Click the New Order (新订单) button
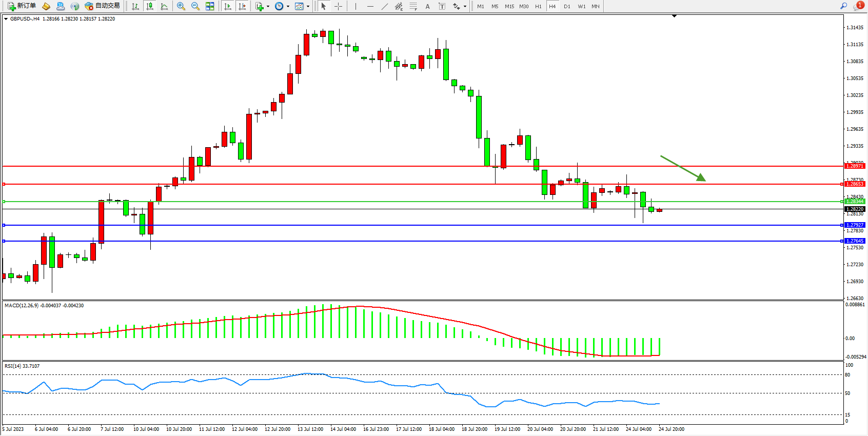Viewport: 868px width, 436px height. [x=22, y=6]
